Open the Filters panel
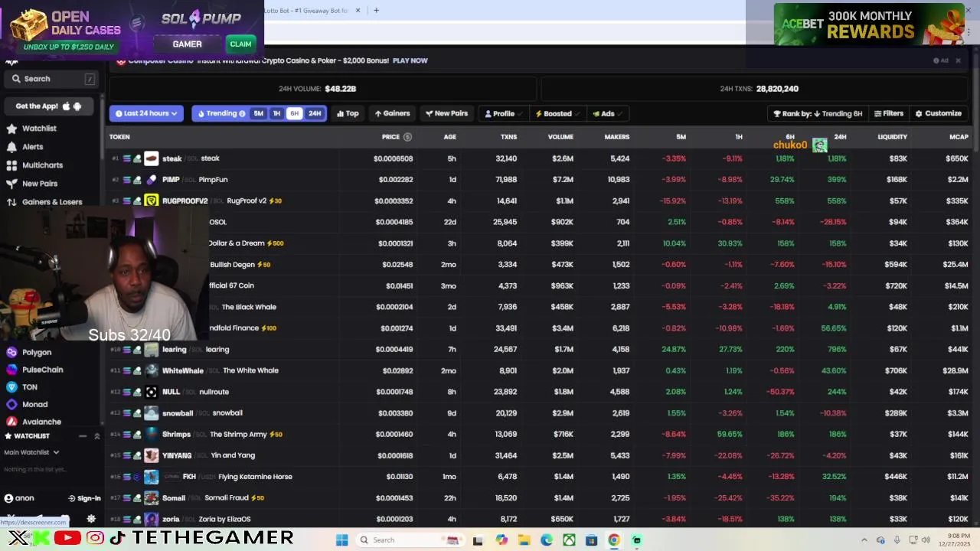 (x=889, y=114)
